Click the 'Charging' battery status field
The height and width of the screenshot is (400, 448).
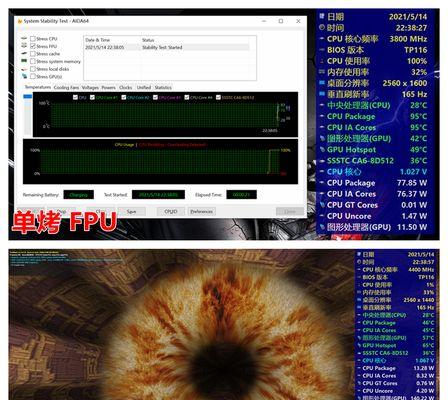[x=79, y=195]
